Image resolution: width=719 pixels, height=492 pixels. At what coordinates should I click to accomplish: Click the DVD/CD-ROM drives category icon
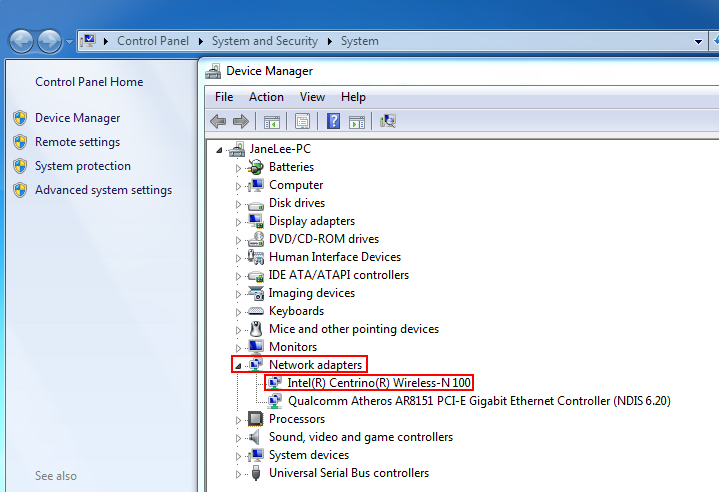[256, 239]
